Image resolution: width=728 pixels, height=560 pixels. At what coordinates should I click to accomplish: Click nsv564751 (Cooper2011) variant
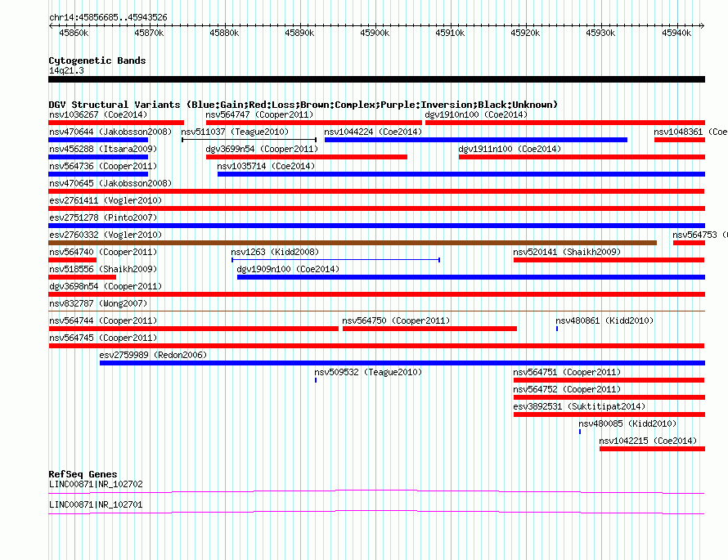[609, 380]
